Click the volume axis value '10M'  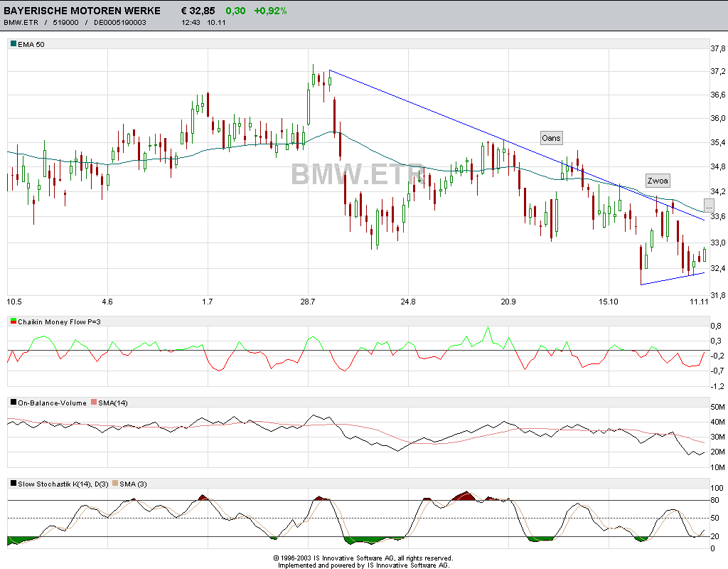[718, 468]
